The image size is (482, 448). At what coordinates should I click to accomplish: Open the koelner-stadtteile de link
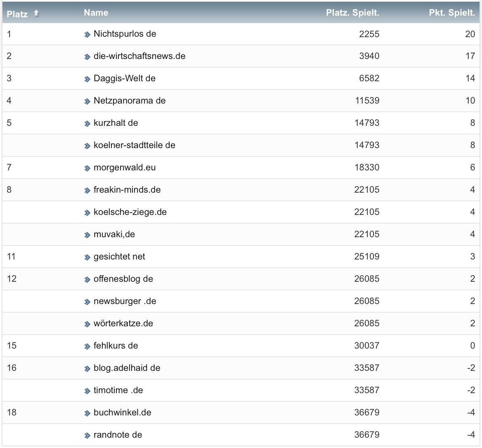click(x=135, y=145)
